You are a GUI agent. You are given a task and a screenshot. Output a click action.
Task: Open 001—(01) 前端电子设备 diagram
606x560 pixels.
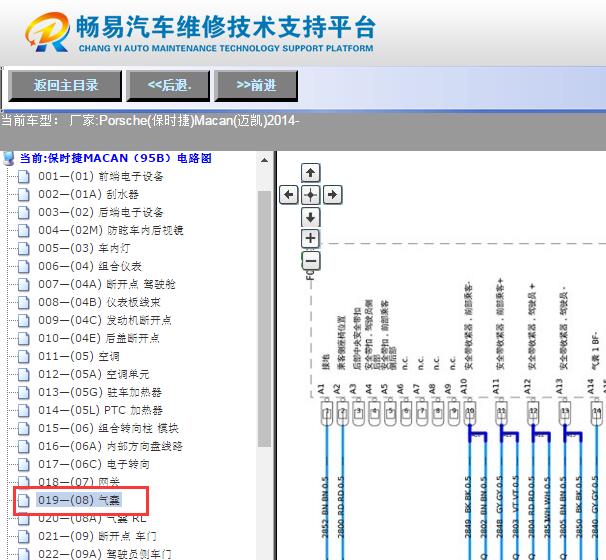100,177
